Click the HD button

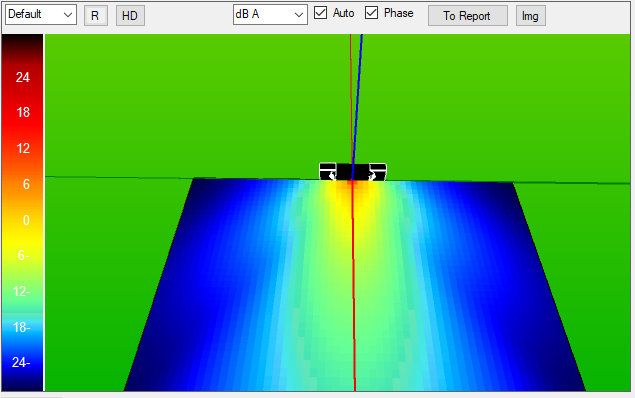pos(130,16)
